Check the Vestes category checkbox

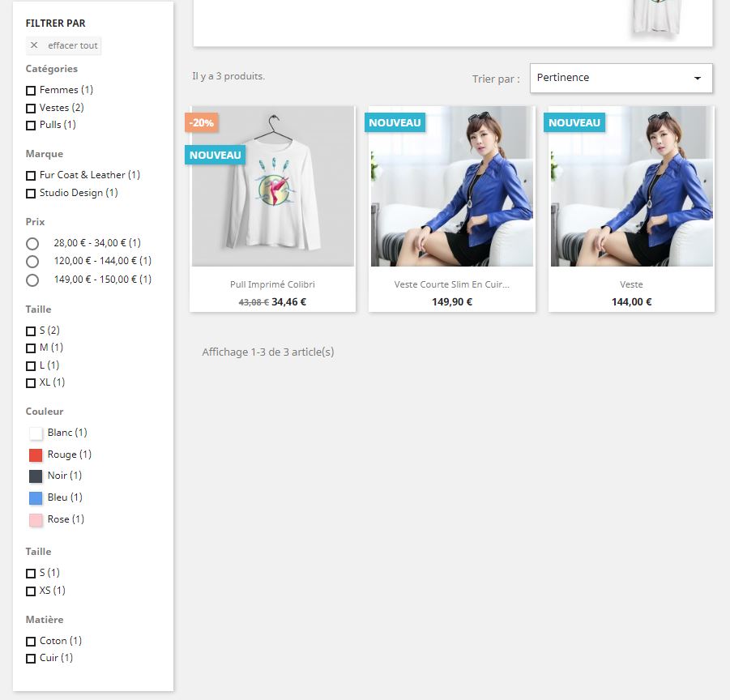(31, 108)
